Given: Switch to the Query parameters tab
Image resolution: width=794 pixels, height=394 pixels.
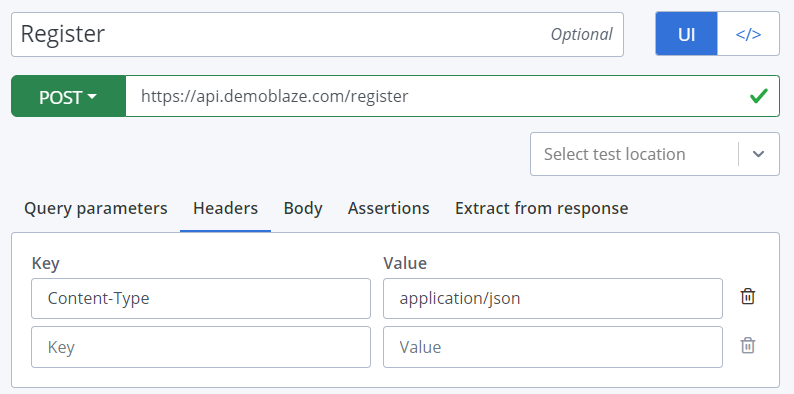Looking at the screenshot, I should (96, 208).
